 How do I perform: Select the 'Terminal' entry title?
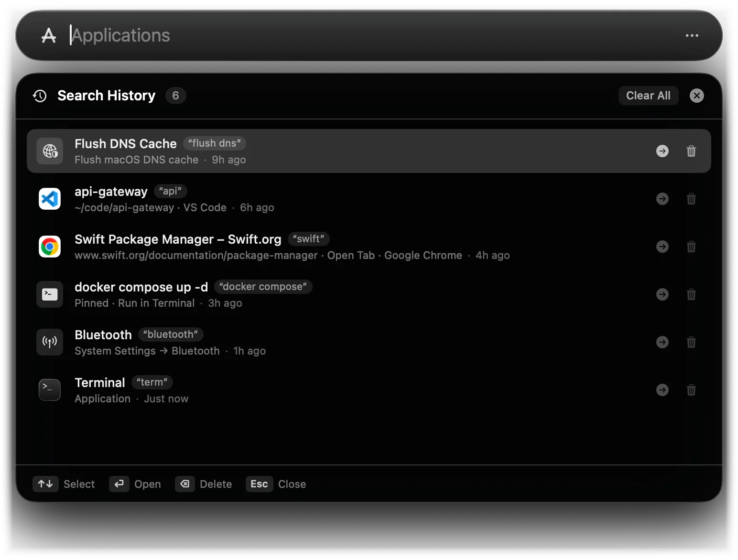click(x=100, y=383)
